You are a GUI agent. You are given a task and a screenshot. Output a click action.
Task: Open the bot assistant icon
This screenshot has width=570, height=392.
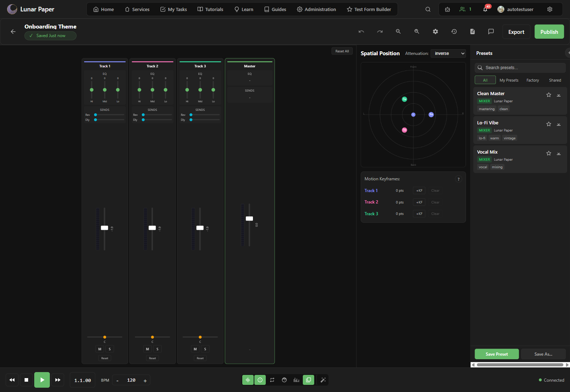coord(447,9)
